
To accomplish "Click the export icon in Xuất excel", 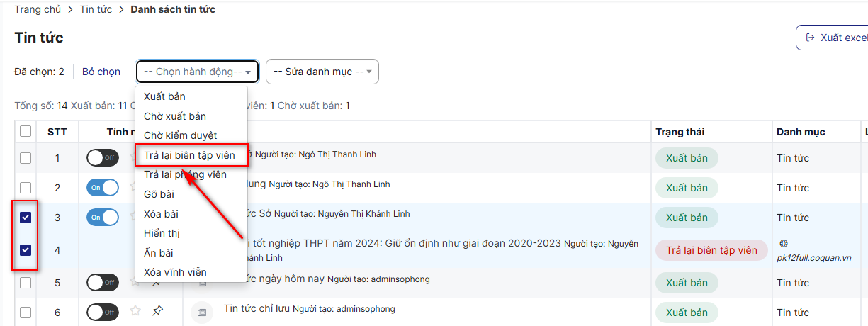I will coord(809,38).
